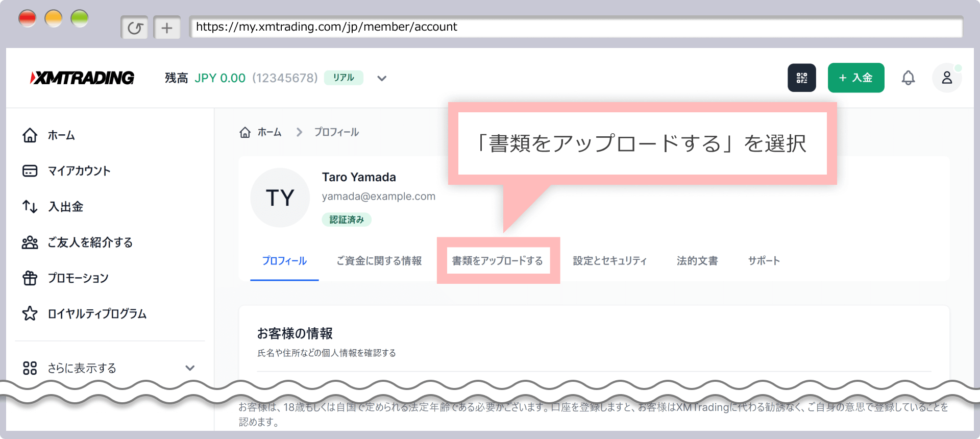The height and width of the screenshot is (439, 980).
Task: Expand the account balance dropdown chevron
Action: coord(382,78)
